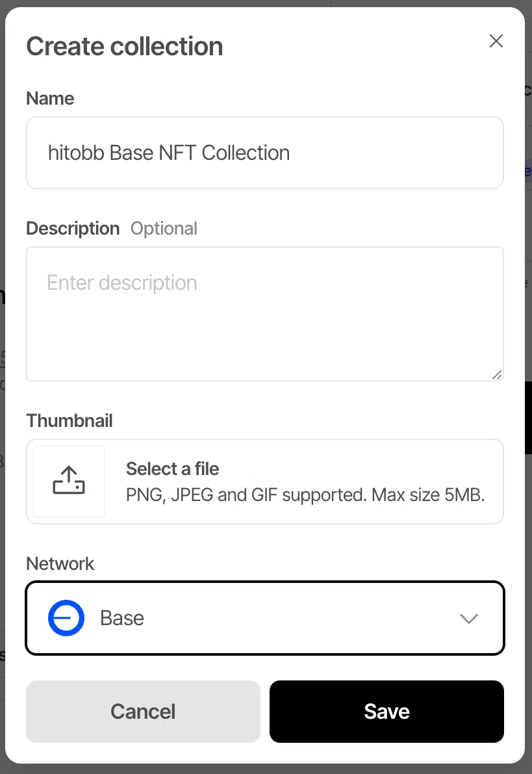The height and width of the screenshot is (774, 532).
Task: Click the Description field label
Action: 73,229
